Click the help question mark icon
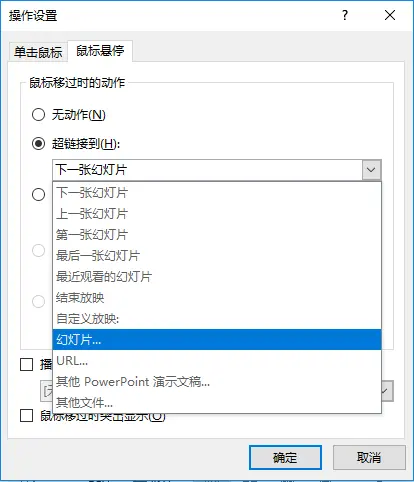This screenshot has height=482, width=414. tap(345, 15)
